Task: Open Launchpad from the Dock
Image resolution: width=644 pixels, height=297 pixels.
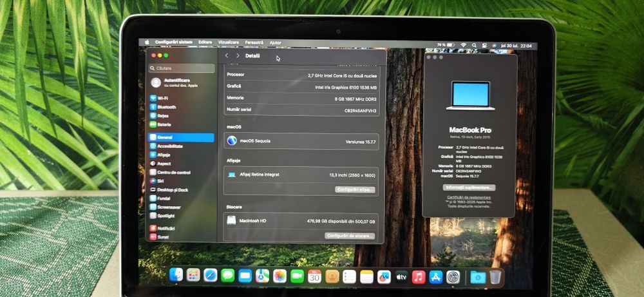Action: (x=193, y=275)
